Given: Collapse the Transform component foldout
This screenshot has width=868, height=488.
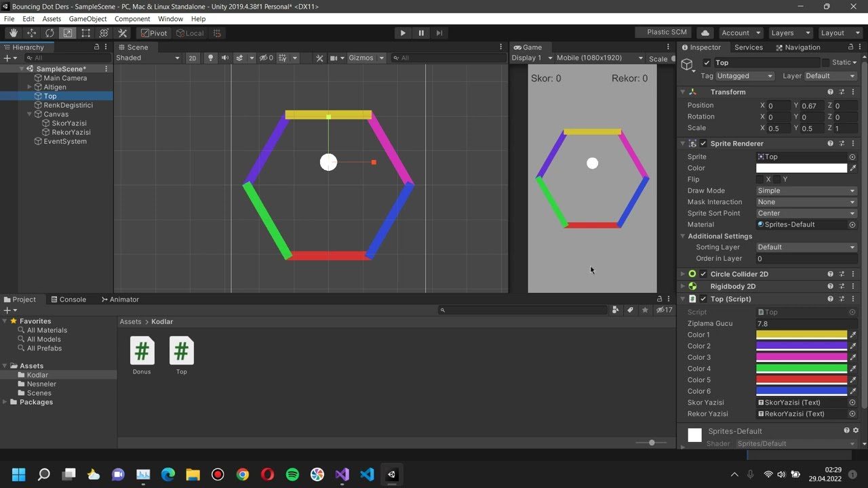Looking at the screenshot, I should [683, 92].
